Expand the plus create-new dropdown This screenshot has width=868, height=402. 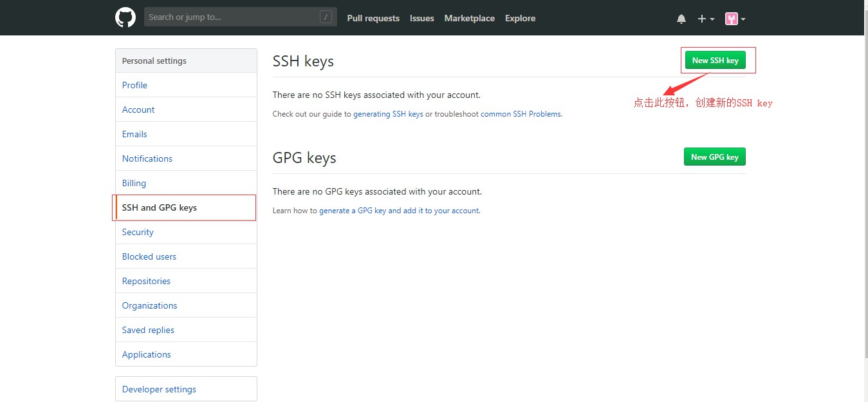[x=706, y=19]
